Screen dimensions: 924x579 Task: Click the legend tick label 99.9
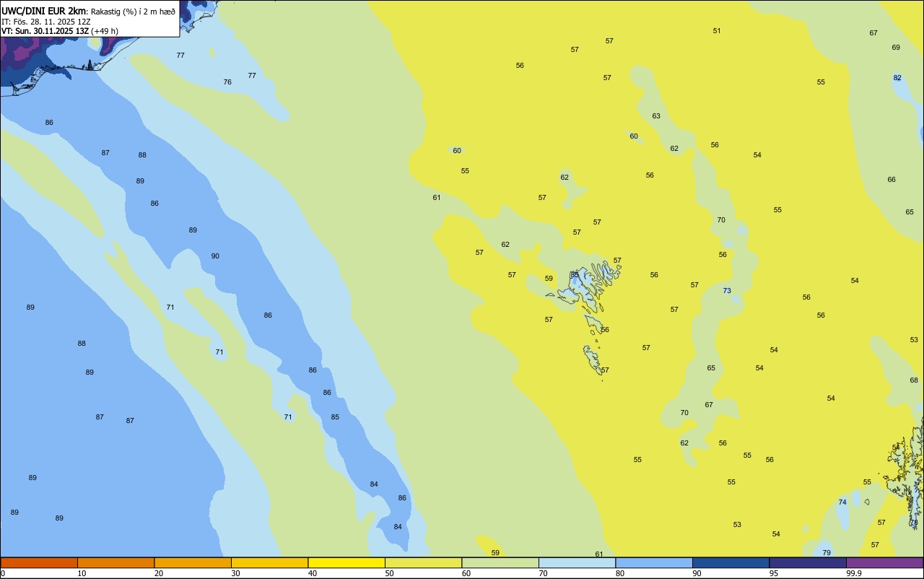pyautogui.click(x=854, y=573)
